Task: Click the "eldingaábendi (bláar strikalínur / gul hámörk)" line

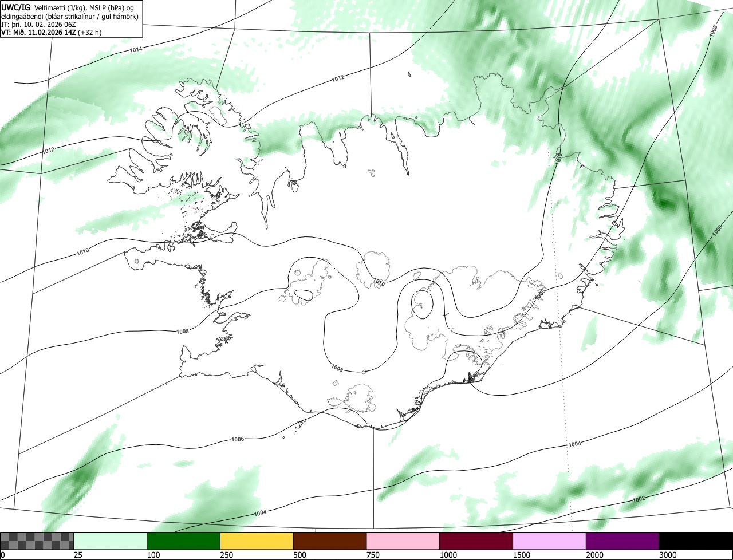Action: tap(70, 16)
